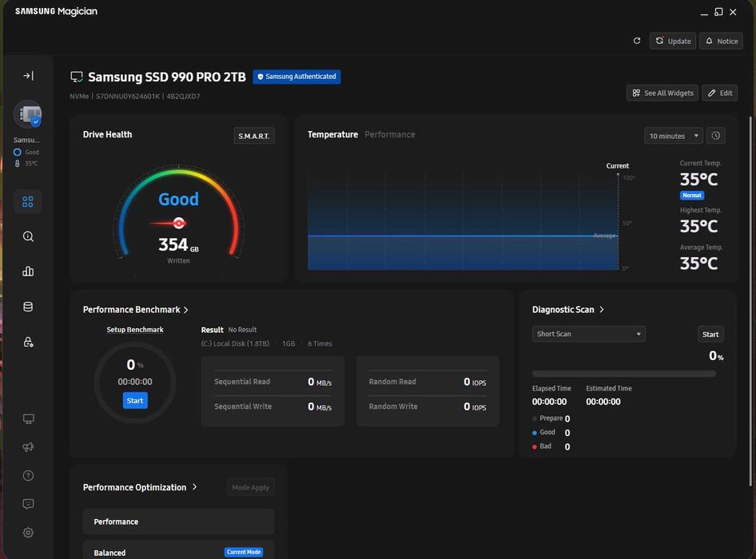This screenshot has height=559, width=756.
Task: Click the 'Random Write' result row
Action: coord(428,406)
